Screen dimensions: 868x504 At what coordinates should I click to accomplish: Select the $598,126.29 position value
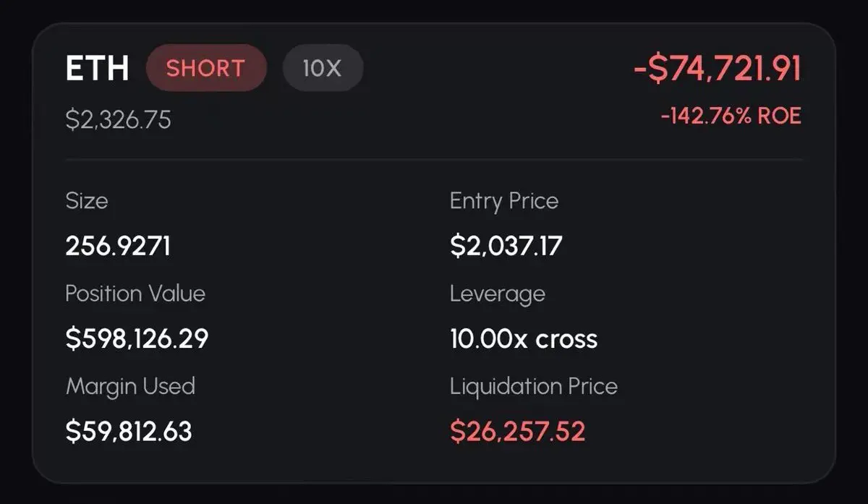pos(137,339)
